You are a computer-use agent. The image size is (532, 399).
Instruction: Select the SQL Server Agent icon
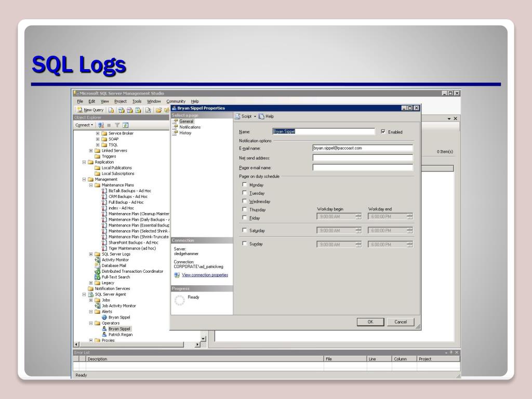[x=90, y=295]
